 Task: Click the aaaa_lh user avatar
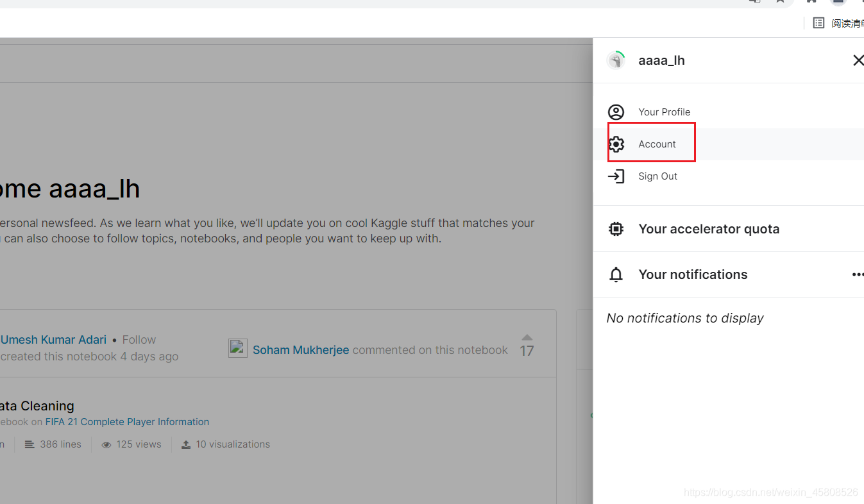[x=616, y=60]
